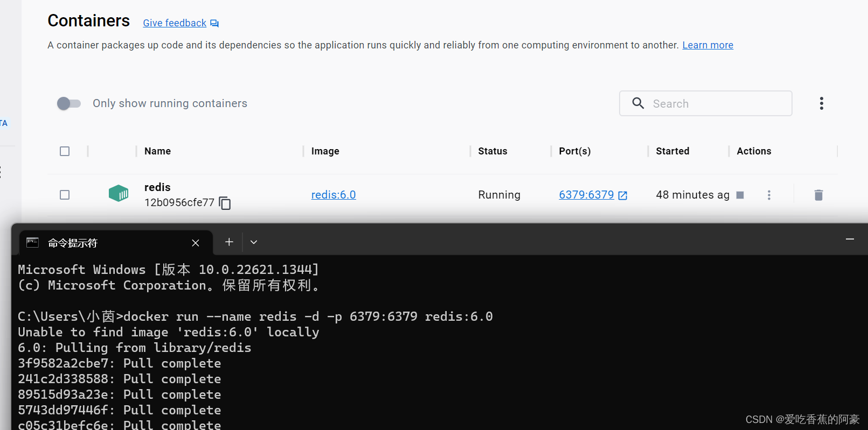The image size is (868, 430).
Task: Click the Pulling from library/redis line
Action: click(135, 348)
